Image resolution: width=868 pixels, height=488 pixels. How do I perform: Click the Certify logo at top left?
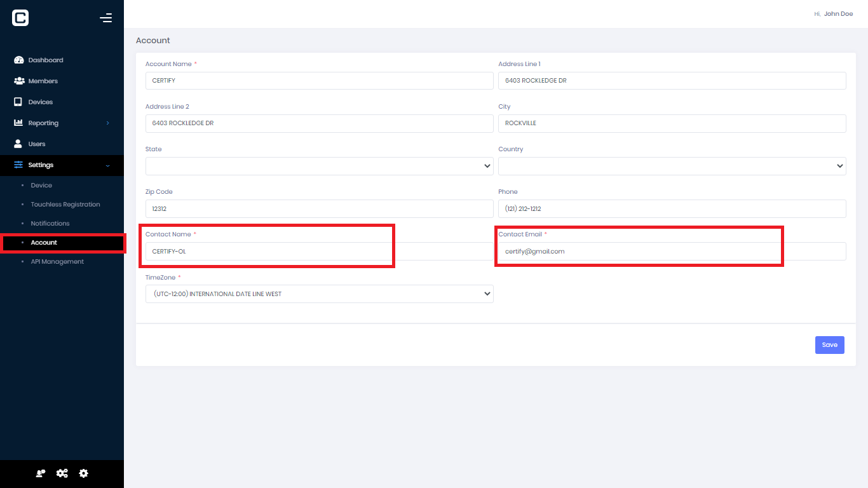(20, 18)
